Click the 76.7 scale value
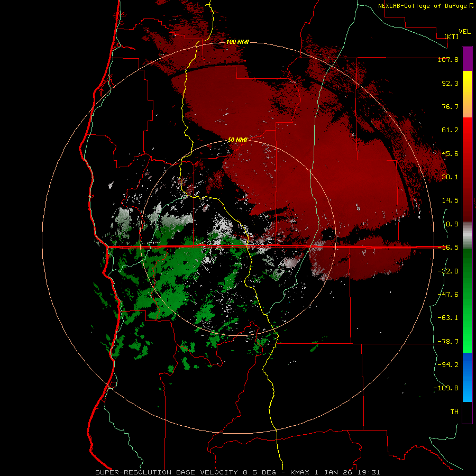The height and width of the screenshot is (476, 476). [450, 106]
